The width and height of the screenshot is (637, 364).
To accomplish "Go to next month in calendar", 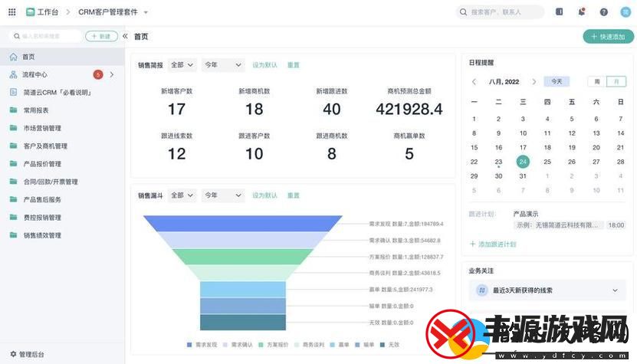I will tap(534, 82).
